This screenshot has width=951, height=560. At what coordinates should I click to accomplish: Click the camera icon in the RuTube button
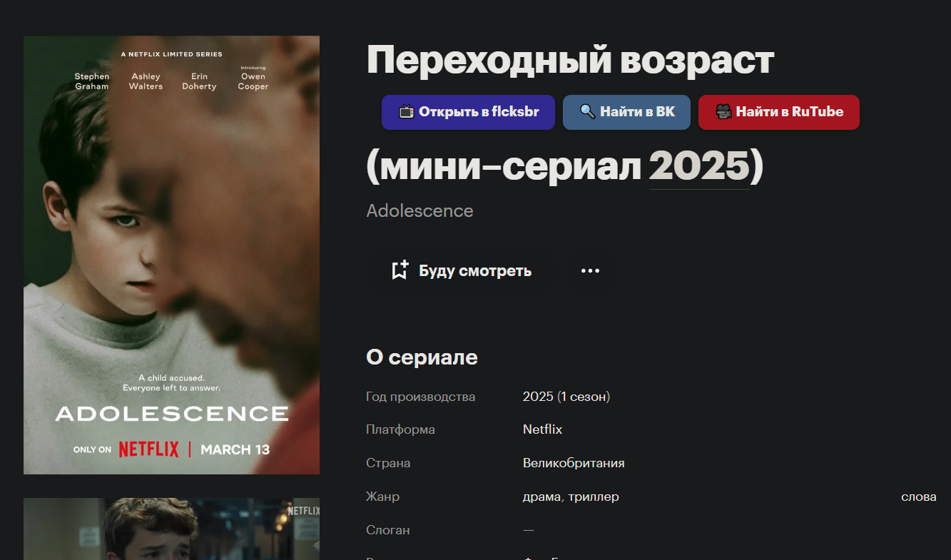click(723, 112)
